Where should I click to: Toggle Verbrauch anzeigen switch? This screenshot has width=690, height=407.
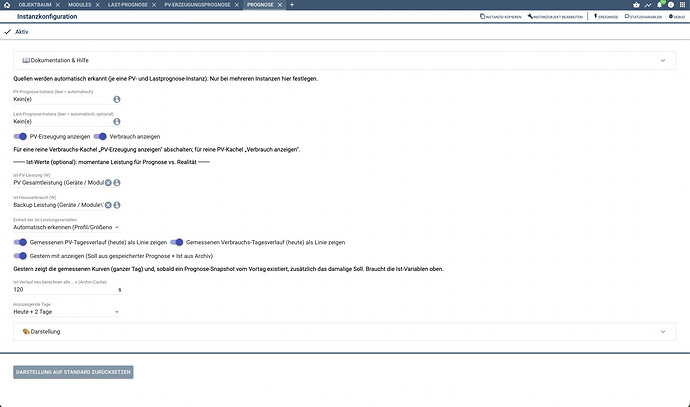[100, 136]
